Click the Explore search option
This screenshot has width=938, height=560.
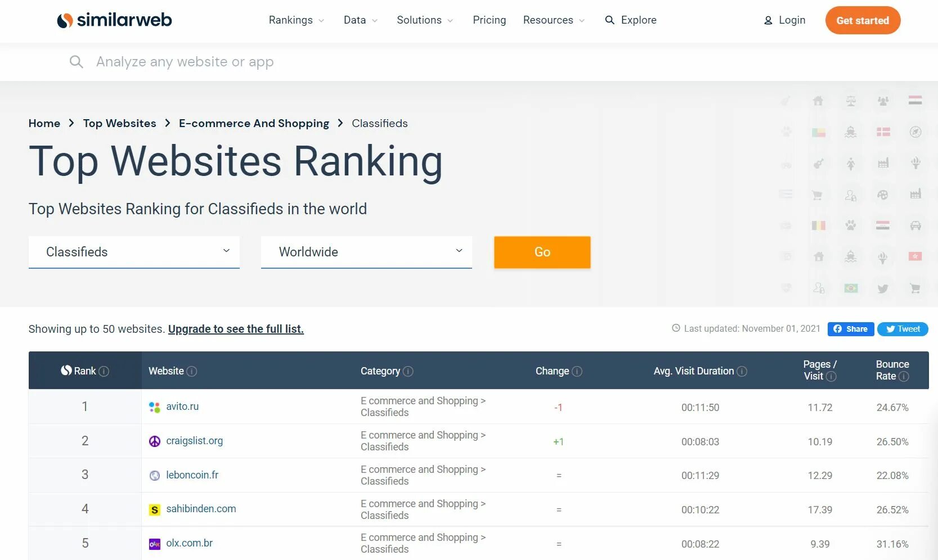[x=631, y=20]
